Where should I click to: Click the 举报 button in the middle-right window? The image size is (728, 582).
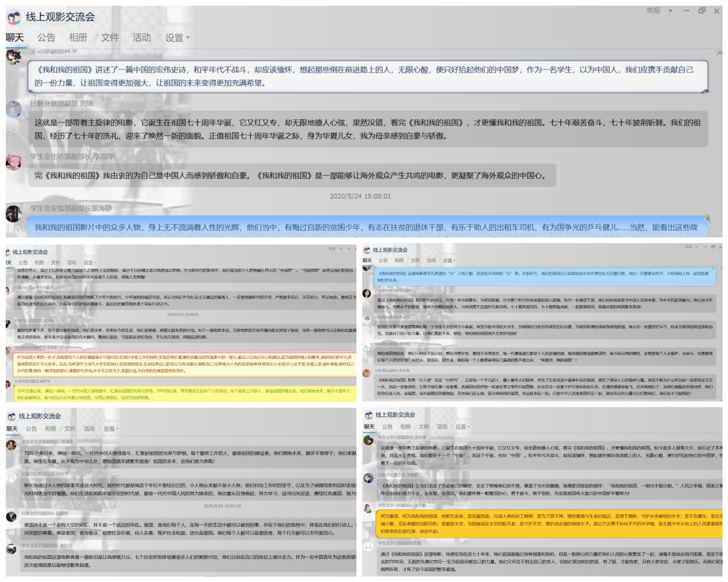(x=688, y=247)
